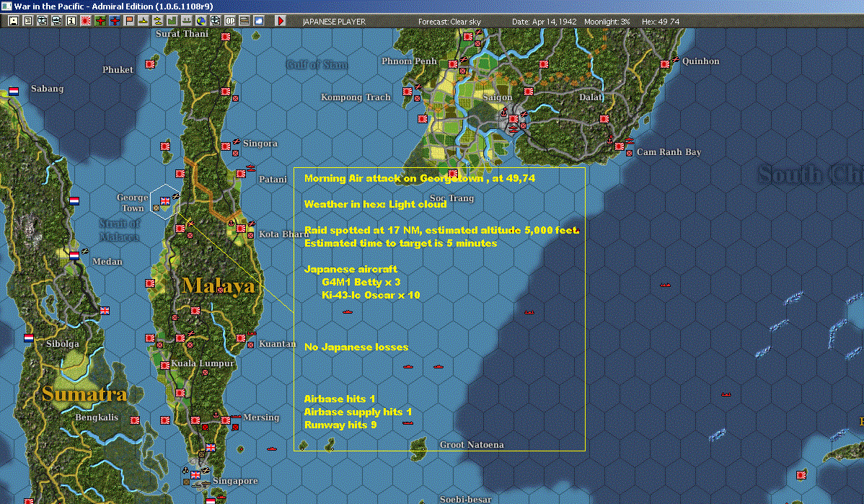
Task: Click the 'Date: Apr 14, 1942' status text
Action: coord(545,22)
